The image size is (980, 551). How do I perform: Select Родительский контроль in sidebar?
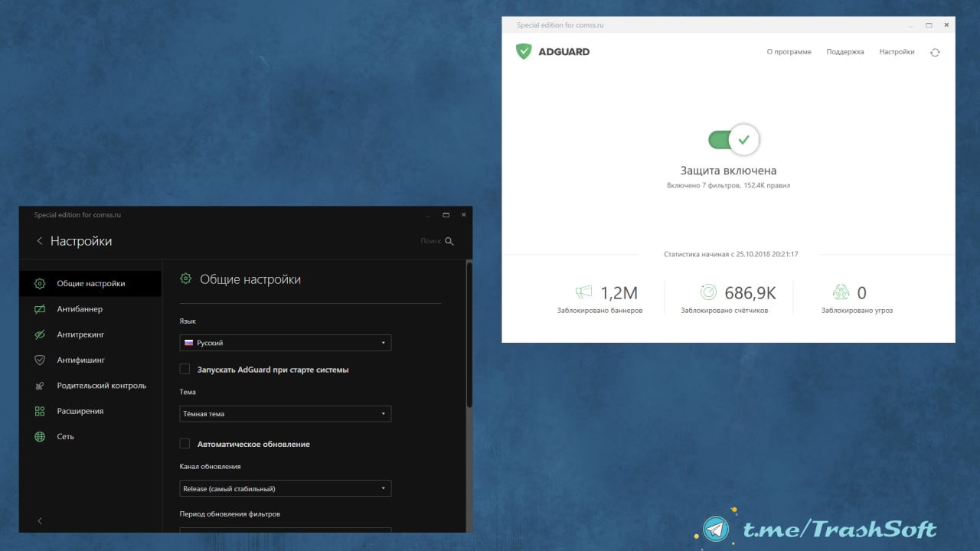coord(90,386)
